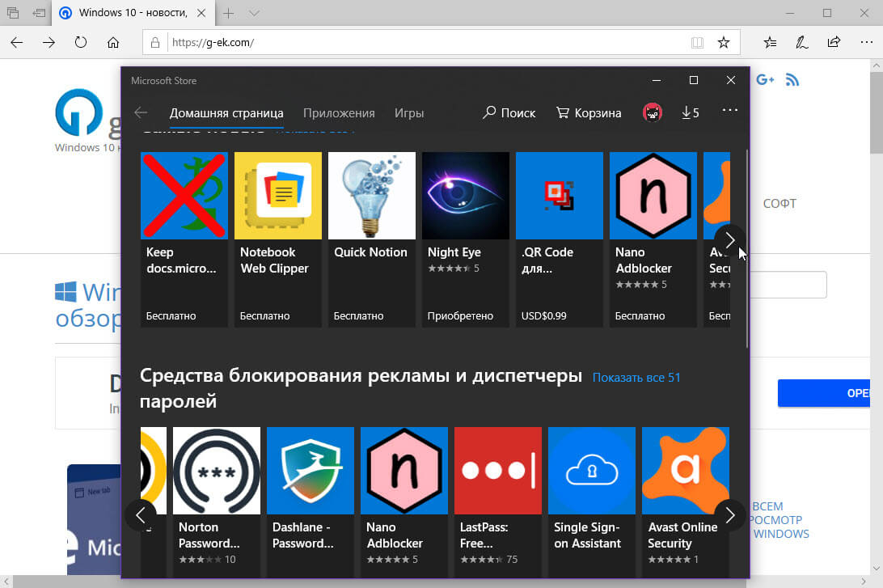This screenshot has height=588, width=883.
Task: Open Edge's Favorites hub
Action: click(x=770, y=42)
